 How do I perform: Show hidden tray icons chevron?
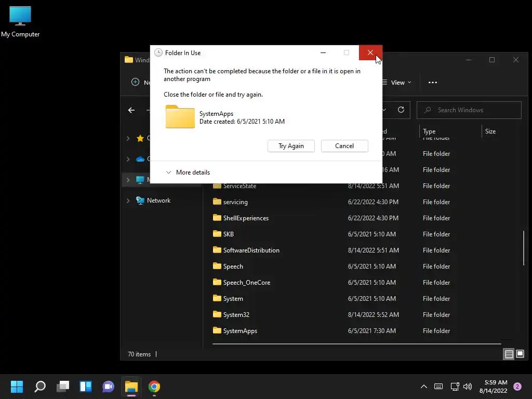tap(424, 387)
